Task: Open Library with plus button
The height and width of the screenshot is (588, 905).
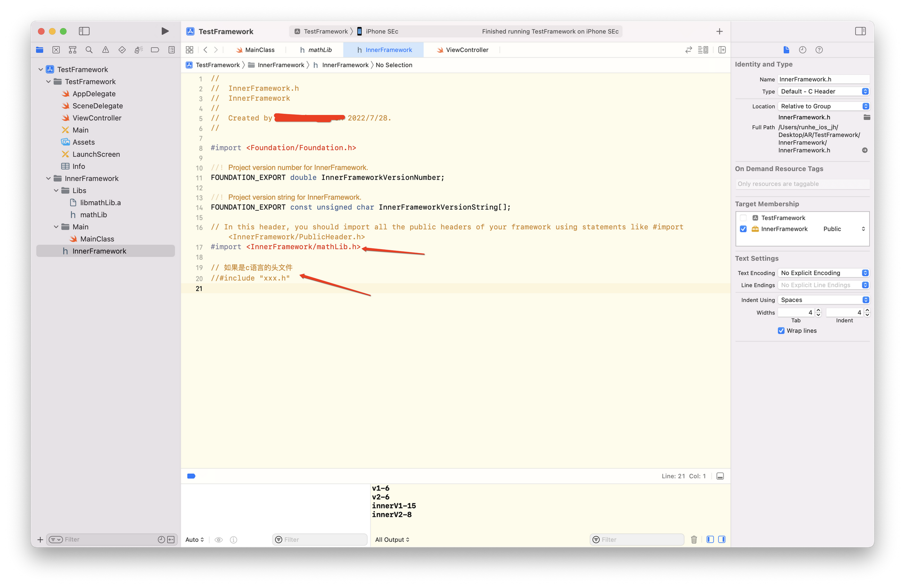Action: [x=720, y=32]
